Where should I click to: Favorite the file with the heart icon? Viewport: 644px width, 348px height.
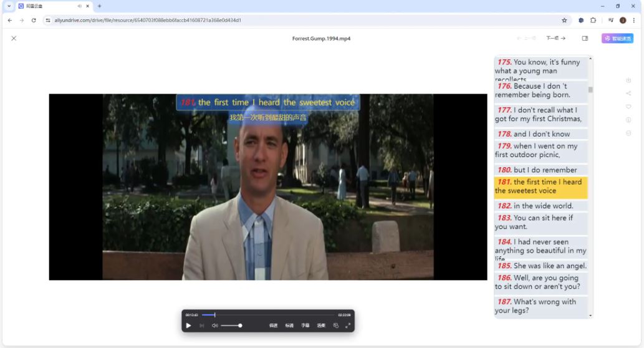coord(628,107)
